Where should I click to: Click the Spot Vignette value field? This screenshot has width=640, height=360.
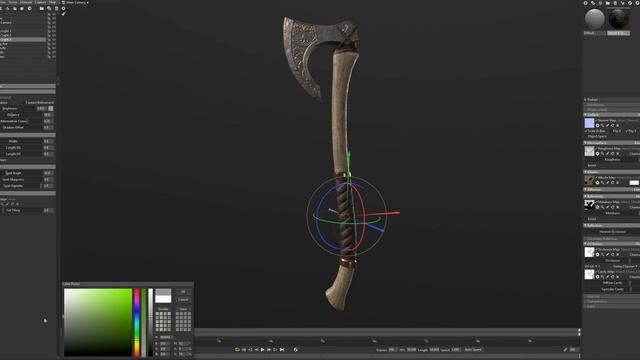pos(48,186)
